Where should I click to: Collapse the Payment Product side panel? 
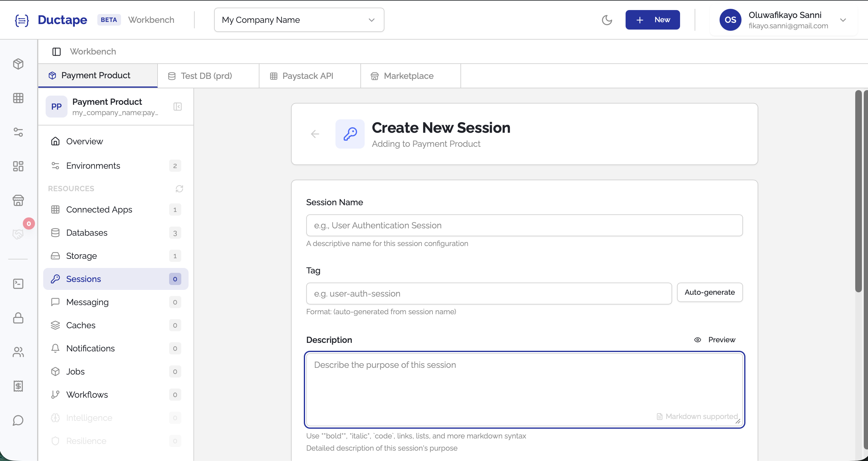click(x=178, y=107)
